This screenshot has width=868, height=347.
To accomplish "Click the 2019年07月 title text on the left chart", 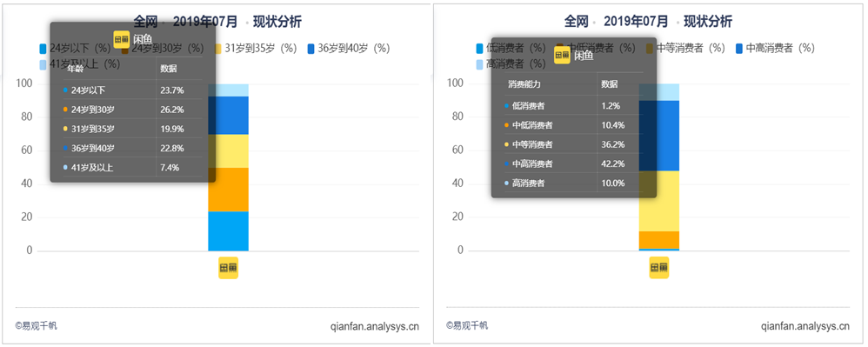I will click(x=204, y=22).
